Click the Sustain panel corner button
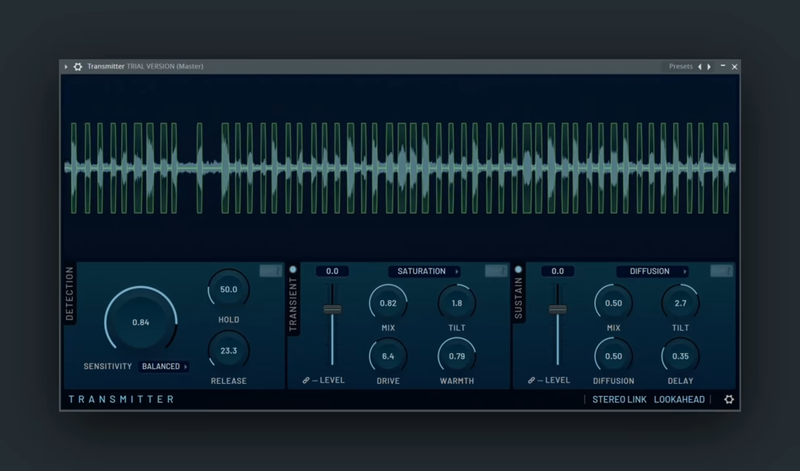This screenshot has width=800, height=471. [x=722, y=270]
